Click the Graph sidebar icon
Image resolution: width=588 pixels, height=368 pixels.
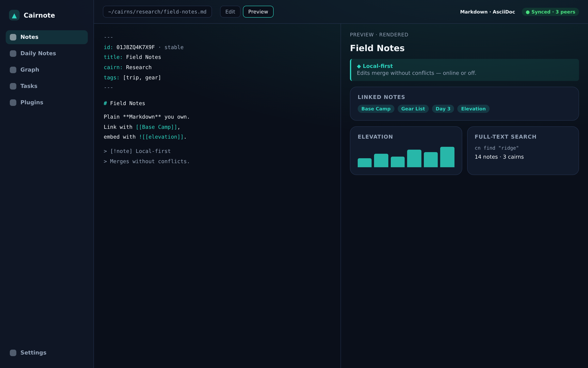13,70
